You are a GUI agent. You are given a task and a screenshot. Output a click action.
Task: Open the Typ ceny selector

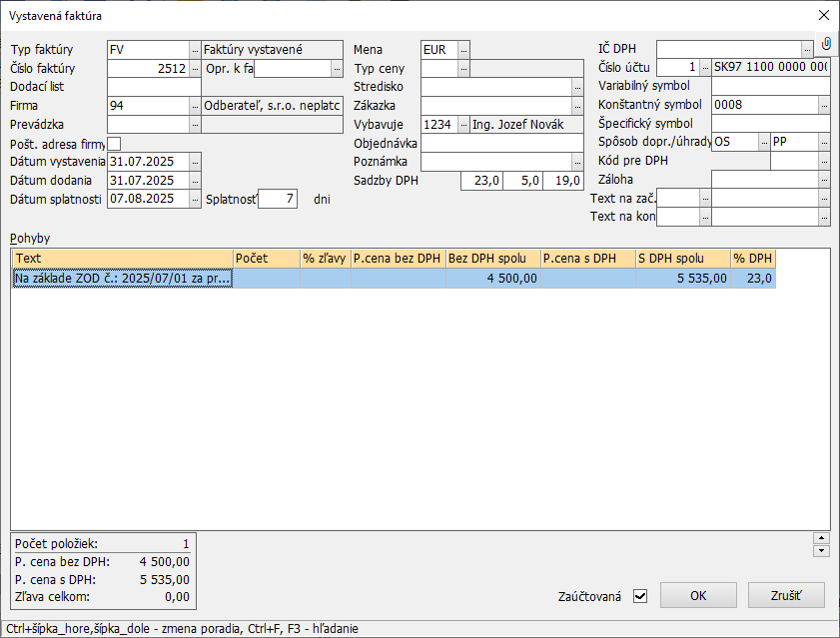tap(463, 68)
